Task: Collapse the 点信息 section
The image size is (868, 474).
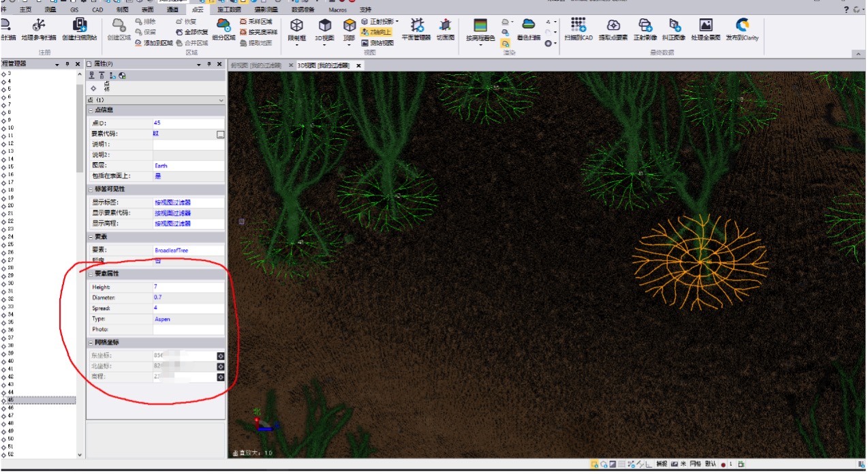Action: [91, 110]
